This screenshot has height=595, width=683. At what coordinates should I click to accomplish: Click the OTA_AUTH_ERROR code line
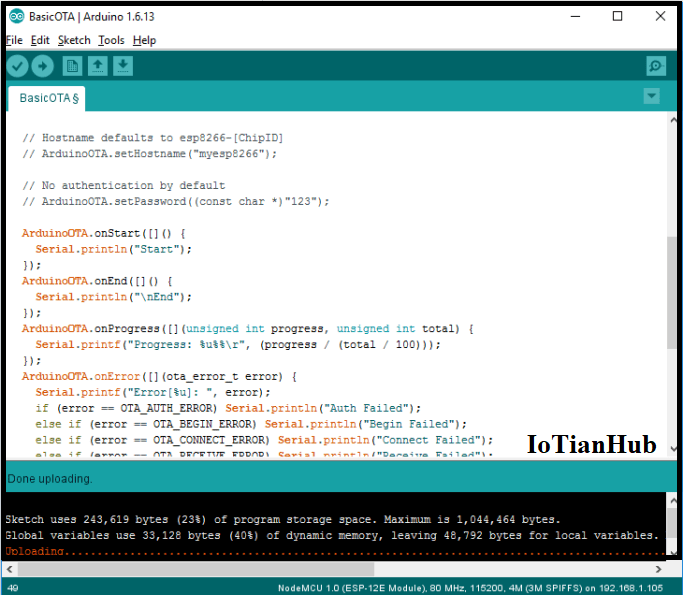pyautogui.click(x=228, y=409)
